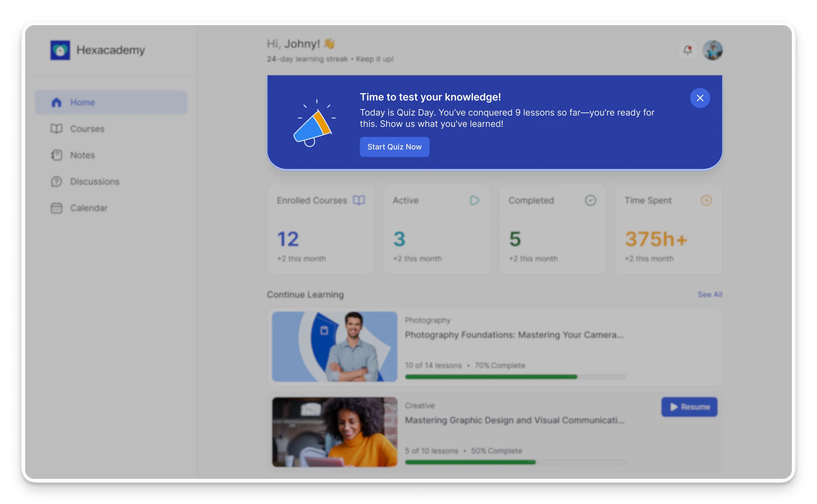Click '5 of 10 lessons' text
Viewport: 817px width, 504px height.
pos(431,451)
